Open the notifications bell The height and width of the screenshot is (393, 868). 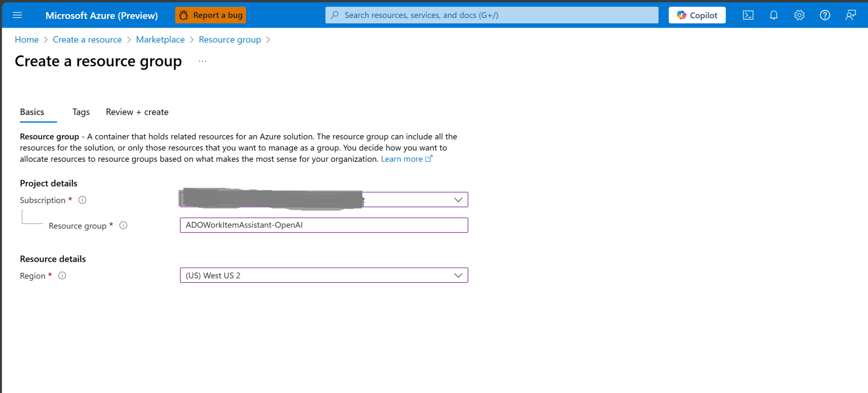coord(774,15)
